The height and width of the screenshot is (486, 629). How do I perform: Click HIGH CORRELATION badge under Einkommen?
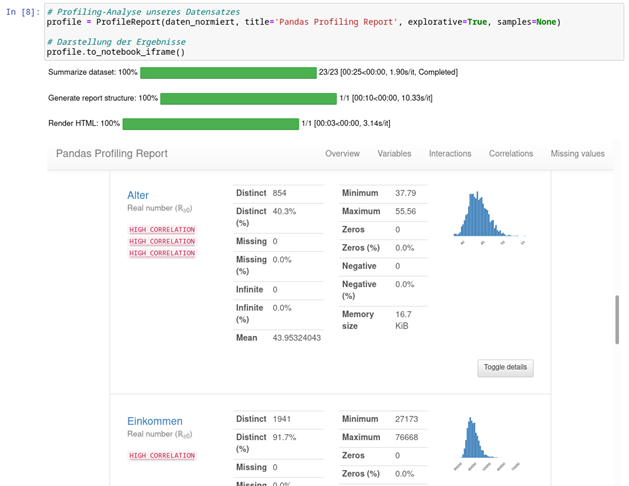coord(162,456)
